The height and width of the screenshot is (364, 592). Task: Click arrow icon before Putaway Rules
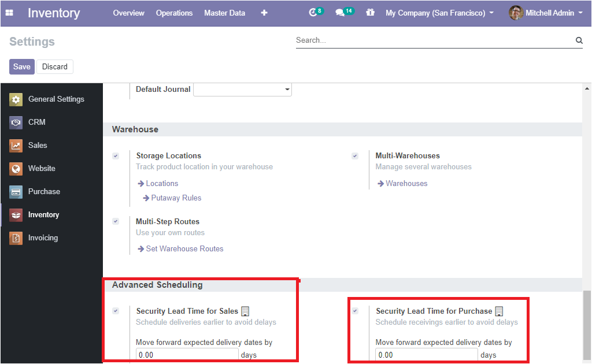tap(146, 198)
